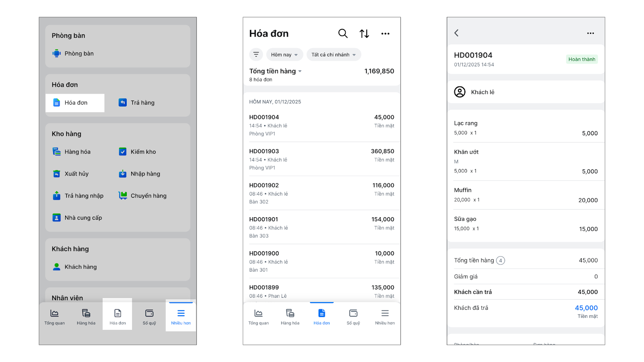Expand the Tổng tiền hàng dropdown

(x=275, y=71)
